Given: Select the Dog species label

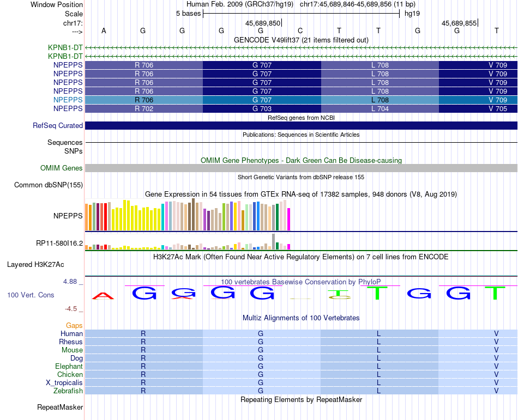Looking at the screenshot, I should click(x=76, y=358).
